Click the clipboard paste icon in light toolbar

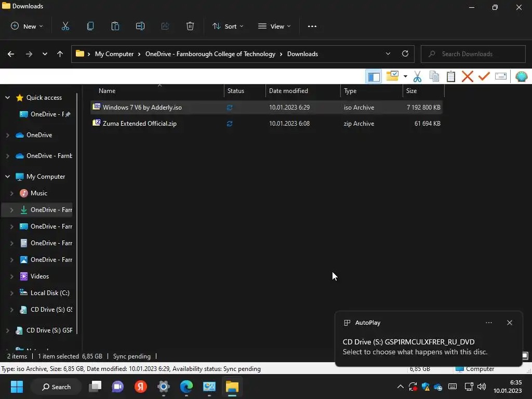pyautogui.click(x=451, y=76)
